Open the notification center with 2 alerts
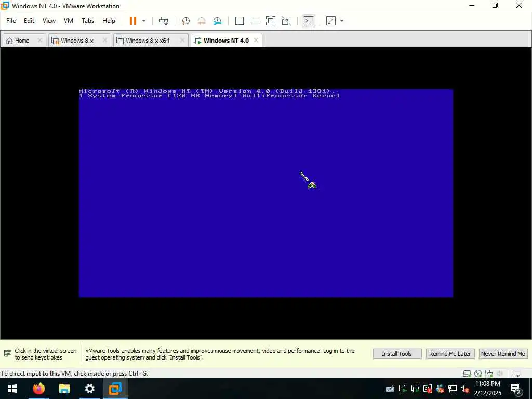The height and width of the screenshot is (399, 532). (516, 389)
